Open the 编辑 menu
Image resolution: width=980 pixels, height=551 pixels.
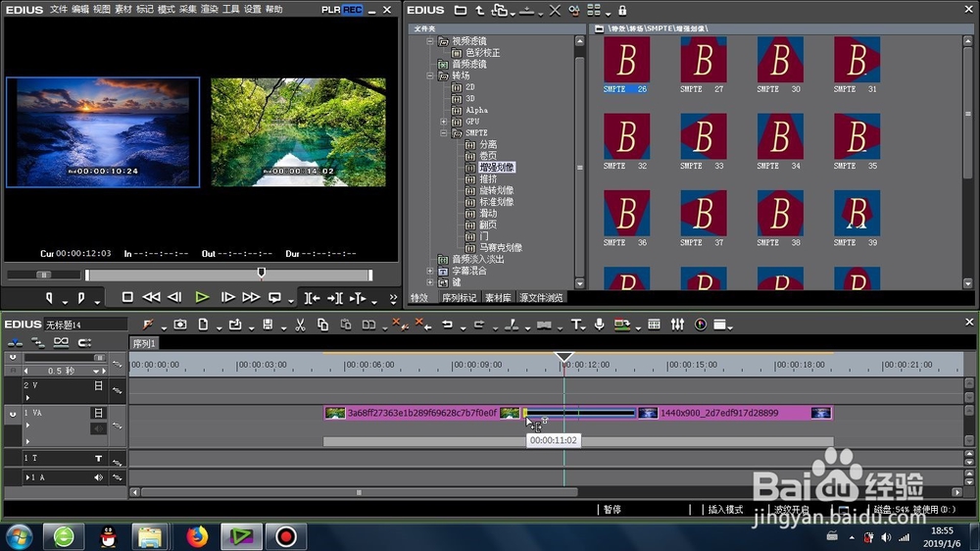[x=80, y=10]
